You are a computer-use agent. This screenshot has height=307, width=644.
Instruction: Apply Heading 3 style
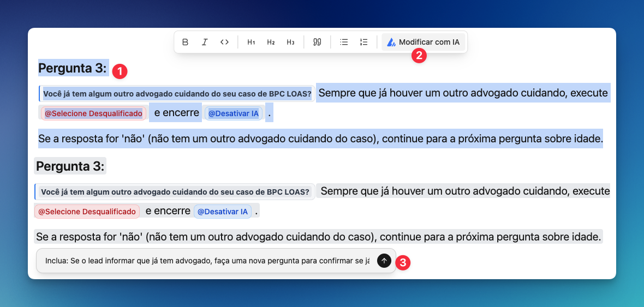tap(290, 42)
